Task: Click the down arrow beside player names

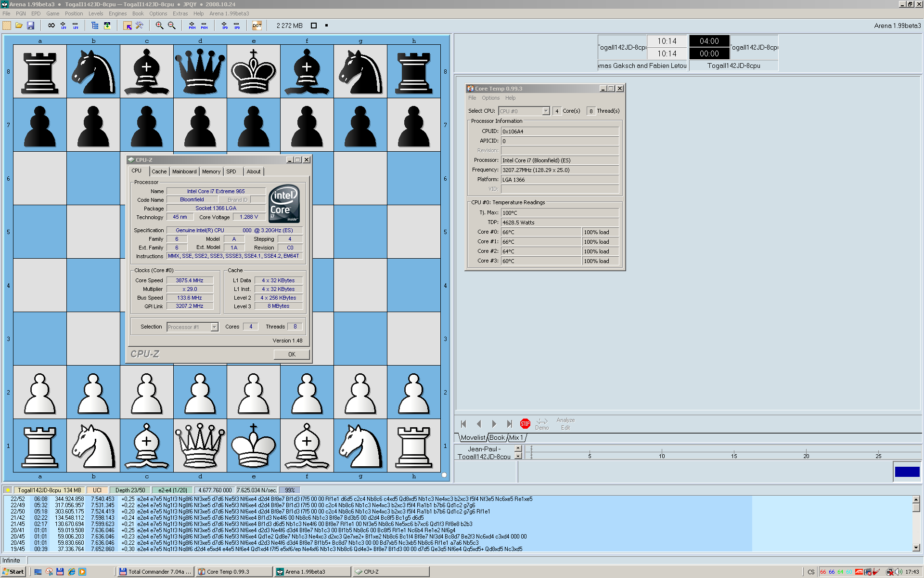Action: [518, 456]
